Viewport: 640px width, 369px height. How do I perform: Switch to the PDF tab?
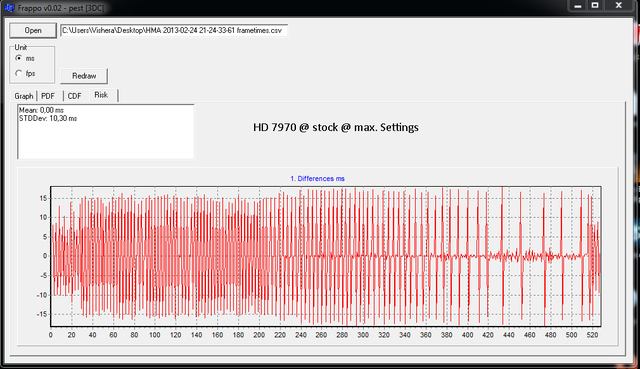(48, 96)
